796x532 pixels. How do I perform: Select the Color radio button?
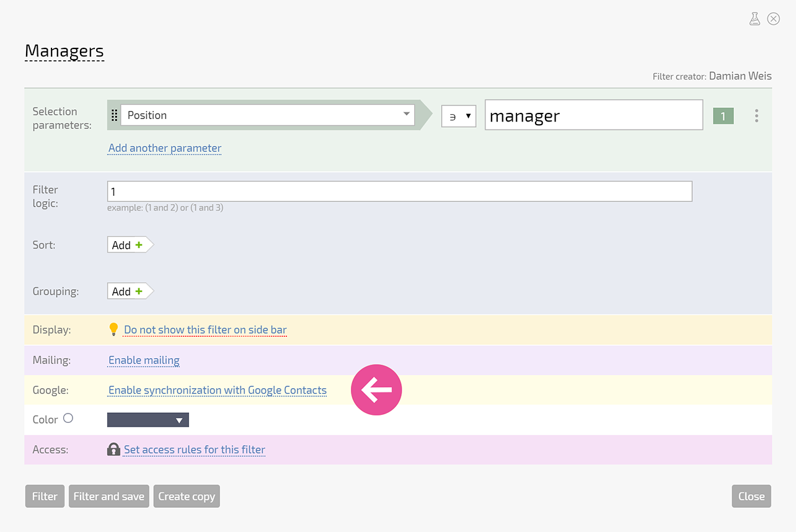68,418
